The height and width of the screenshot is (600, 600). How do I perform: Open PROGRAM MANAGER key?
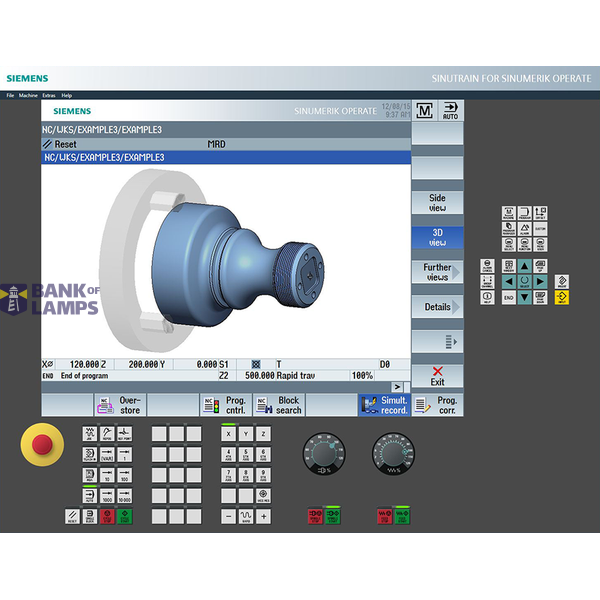(509, 228)
